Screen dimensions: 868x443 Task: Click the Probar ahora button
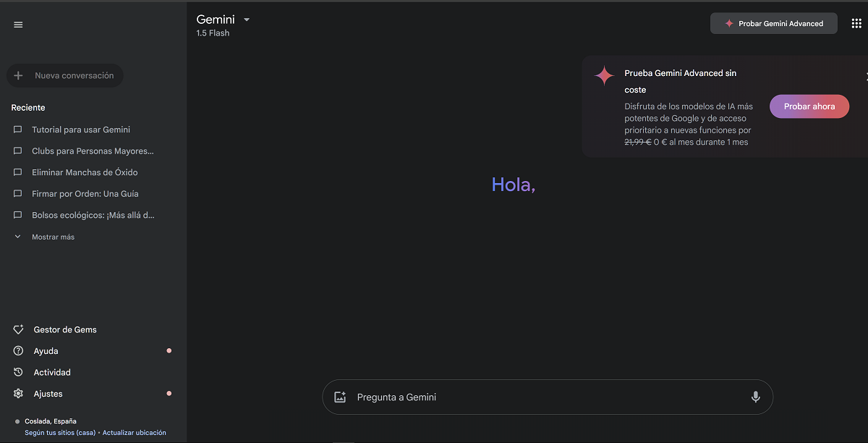tap(809, 106)
